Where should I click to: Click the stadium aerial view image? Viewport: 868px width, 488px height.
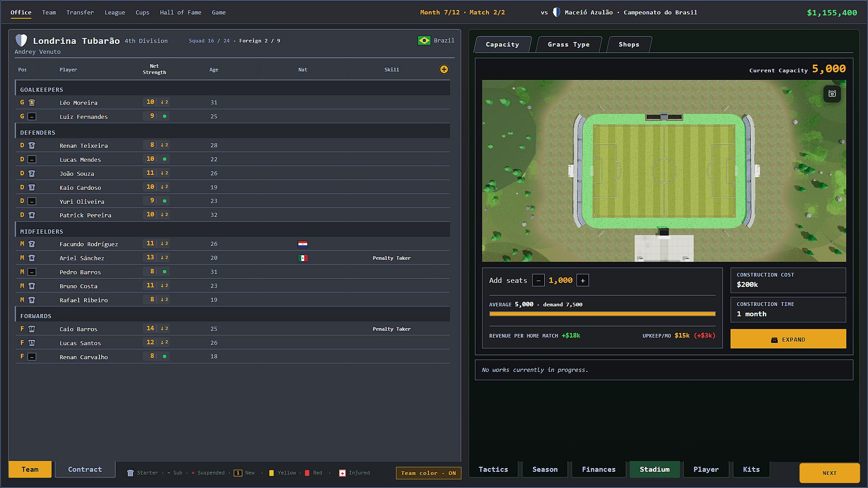(x=664, y=171)
